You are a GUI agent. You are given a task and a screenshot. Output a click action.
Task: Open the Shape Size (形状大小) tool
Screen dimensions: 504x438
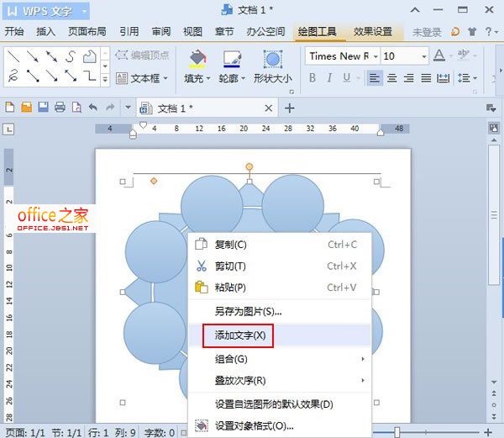(x=272, y=67)
